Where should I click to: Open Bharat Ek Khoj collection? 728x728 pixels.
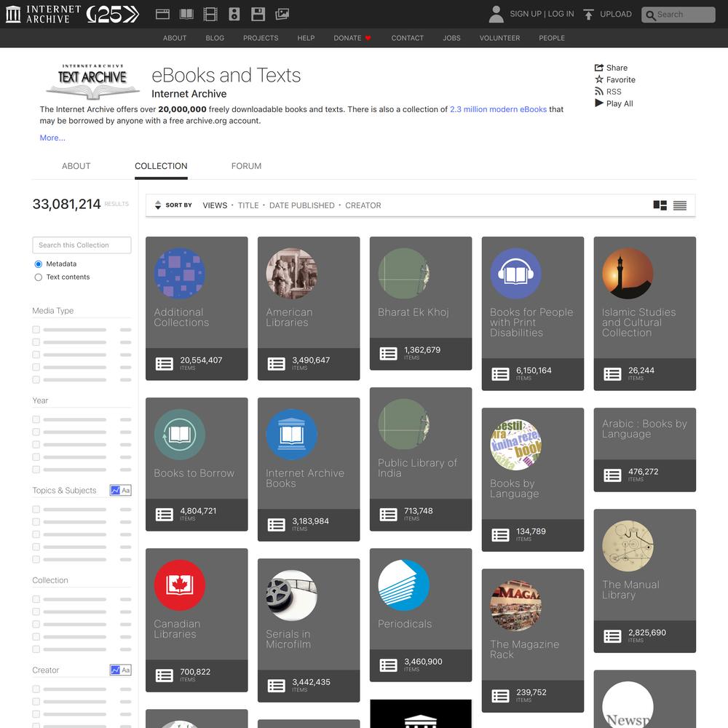coord(421,303)
